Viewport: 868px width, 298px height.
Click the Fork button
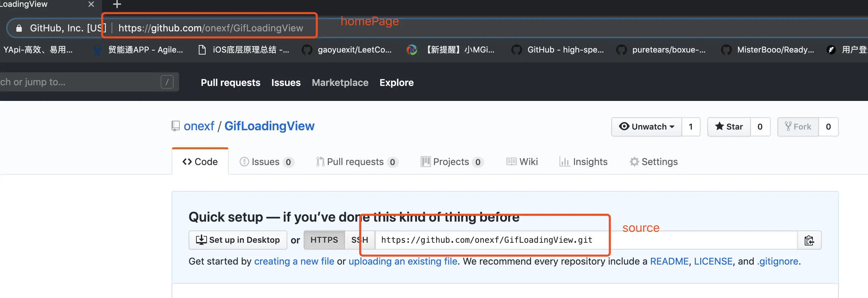[x=798, y=127]
